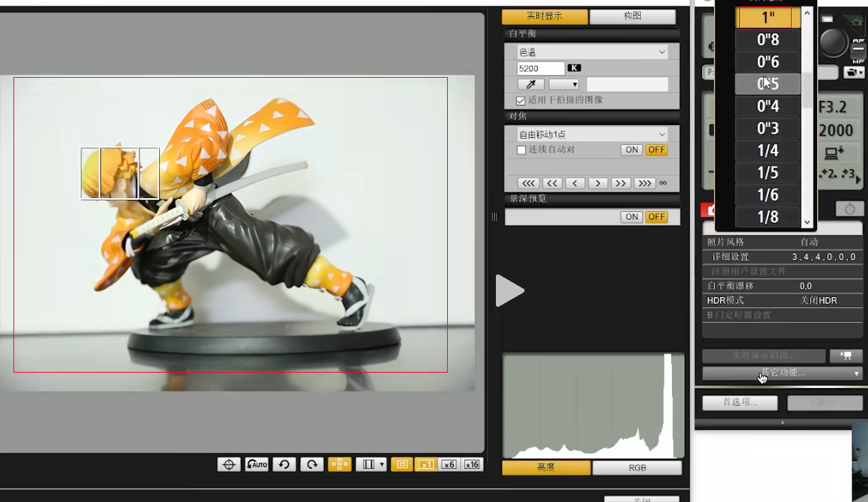Screen dimensions: 868x502
Task: Set magnification to x1
Action: (x=426, y=465)
